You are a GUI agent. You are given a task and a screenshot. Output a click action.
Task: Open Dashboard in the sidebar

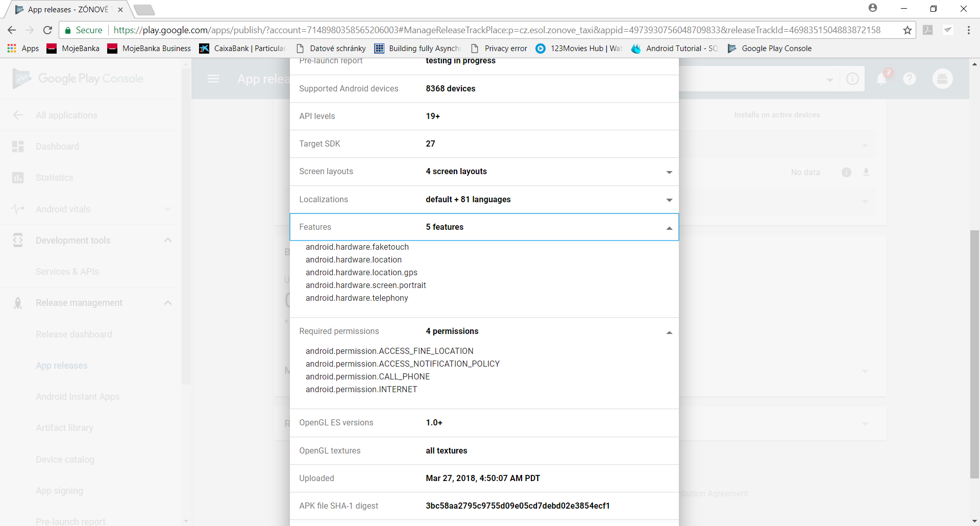[x=57, y=147]
